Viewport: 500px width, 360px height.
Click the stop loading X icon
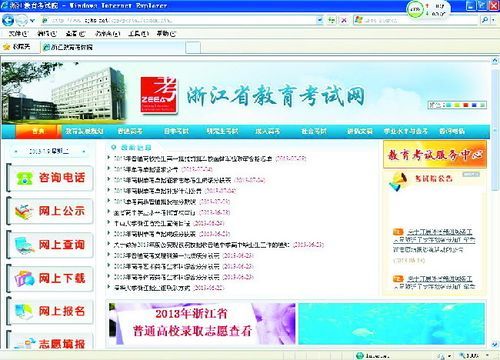(344, 20)
